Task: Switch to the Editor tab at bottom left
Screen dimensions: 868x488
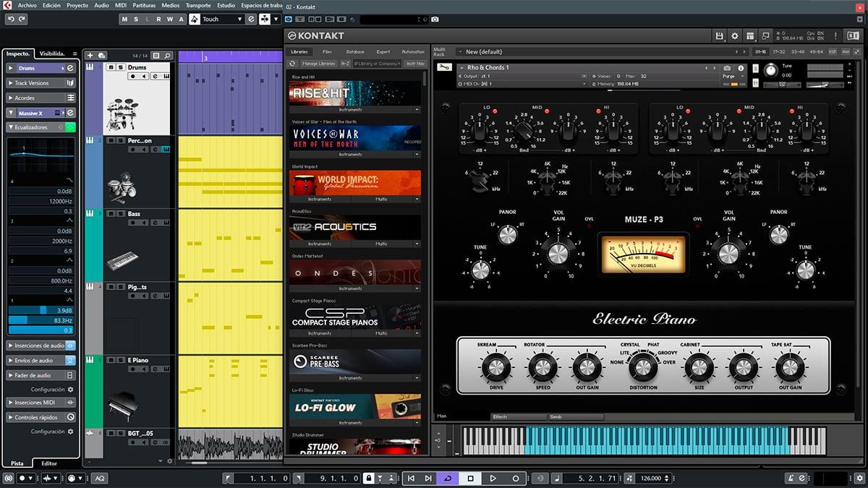Action: point(49,463)
